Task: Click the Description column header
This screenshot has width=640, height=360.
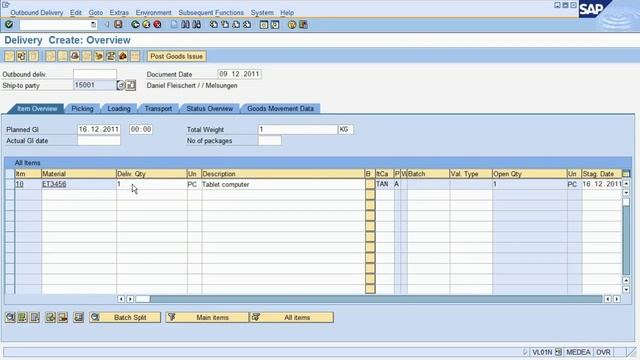Action: pos(283,174)
